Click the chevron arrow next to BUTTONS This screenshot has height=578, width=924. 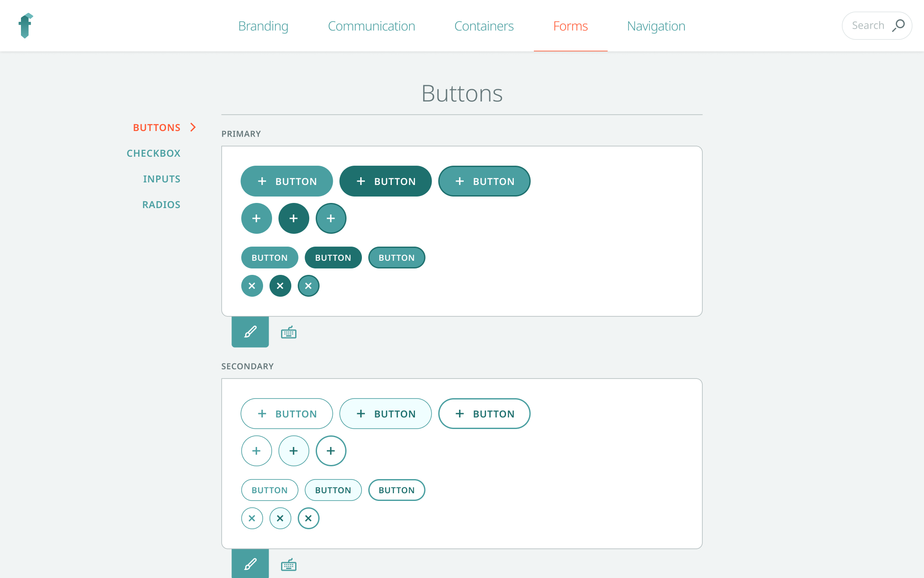click(193, 127)
